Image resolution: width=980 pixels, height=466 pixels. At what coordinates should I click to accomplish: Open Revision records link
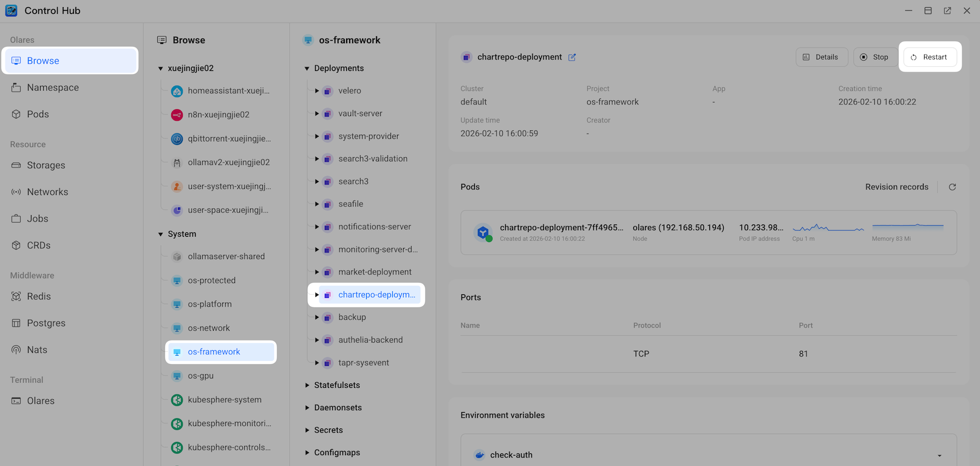[x=896, y=187]
